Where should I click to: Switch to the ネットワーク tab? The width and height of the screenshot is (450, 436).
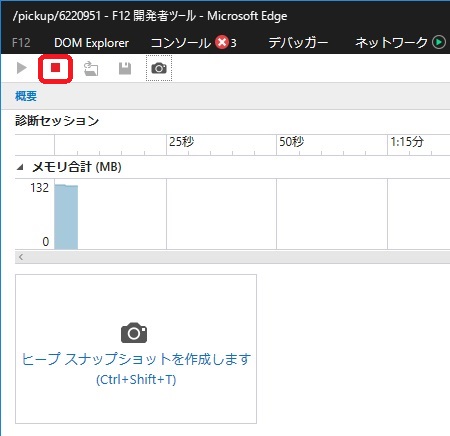(x=391, y=42)
